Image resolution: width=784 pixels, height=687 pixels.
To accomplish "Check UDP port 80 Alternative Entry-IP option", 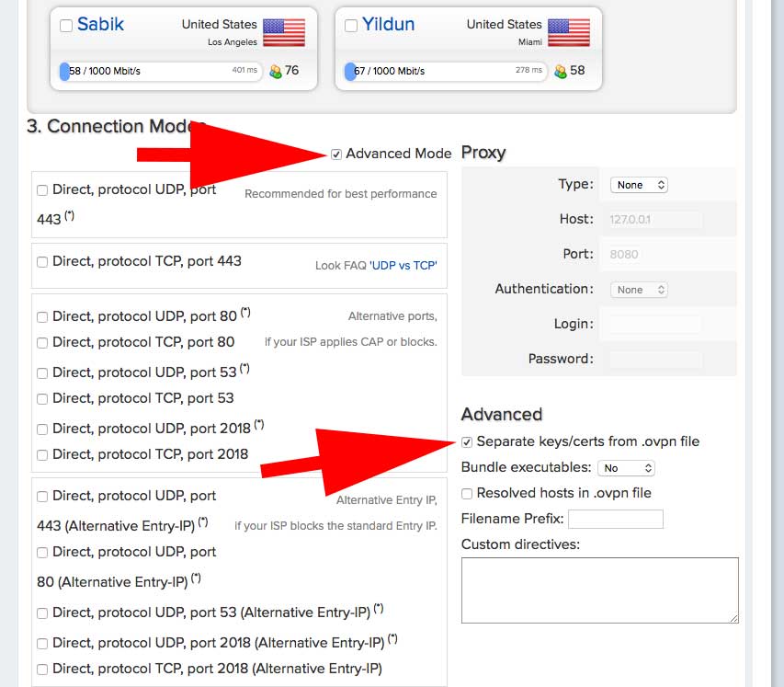I will click(x=42, y=553).
